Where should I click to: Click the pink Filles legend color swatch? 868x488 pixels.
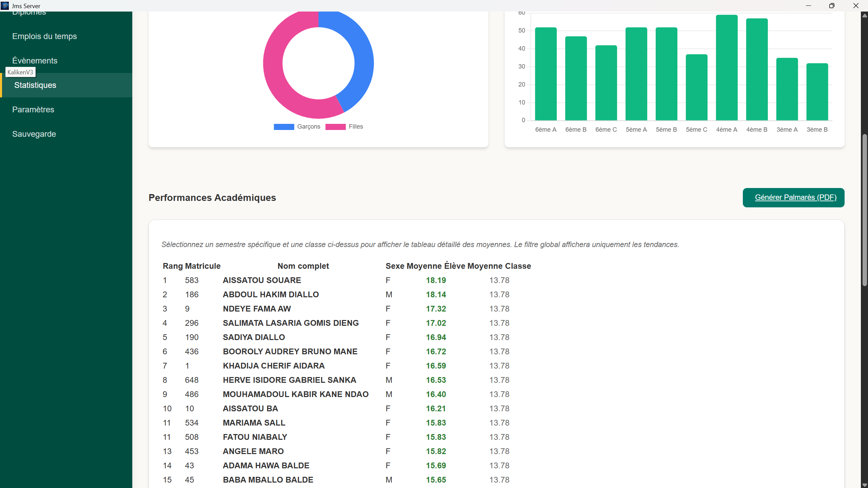point(335,127)
